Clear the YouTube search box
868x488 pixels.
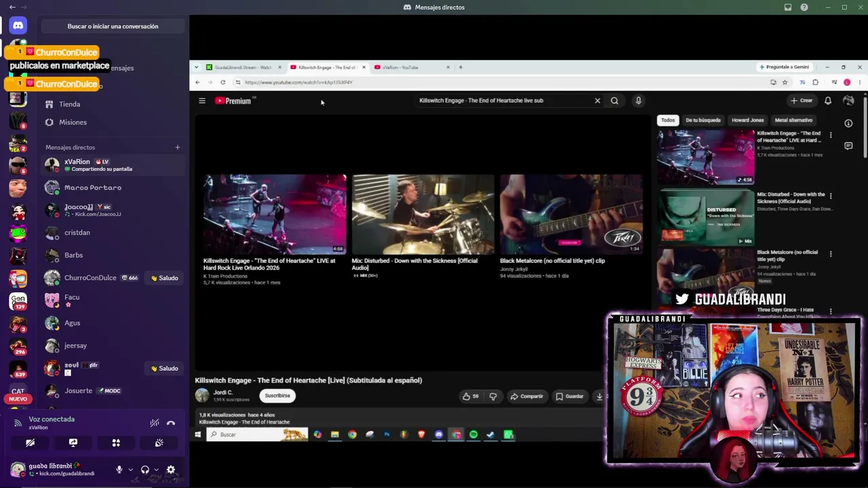[x=597, y=100]
